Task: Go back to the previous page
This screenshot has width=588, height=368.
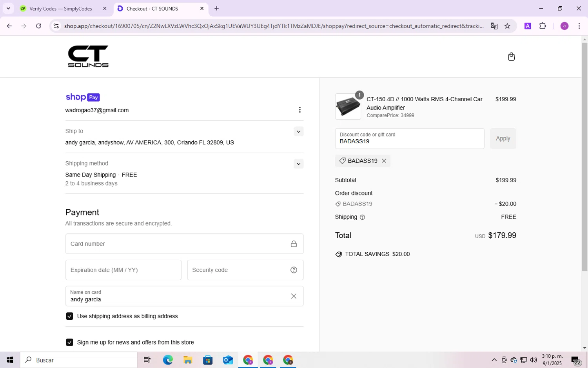Action: point(9,26)
